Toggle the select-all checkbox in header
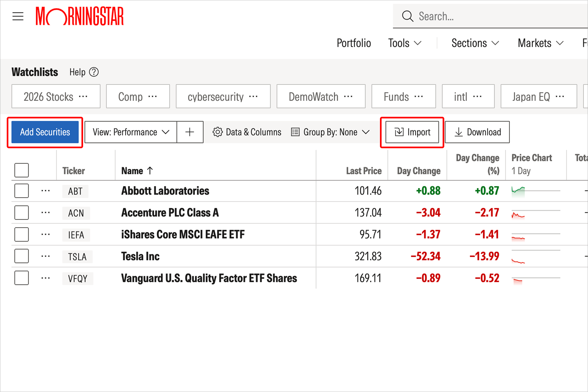588x392 pixels. (21, 170)
